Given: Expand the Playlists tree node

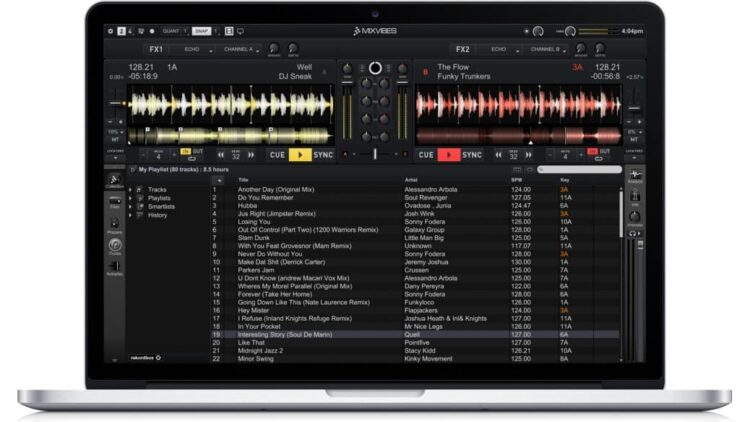Looking at the screenshot, I should (130, 198).
